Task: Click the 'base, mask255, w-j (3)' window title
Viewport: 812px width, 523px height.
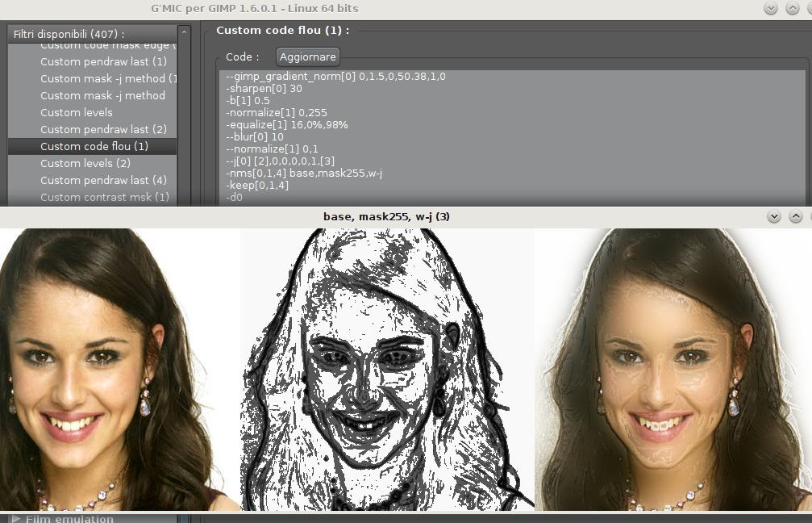Action: [x=386, y=216]
